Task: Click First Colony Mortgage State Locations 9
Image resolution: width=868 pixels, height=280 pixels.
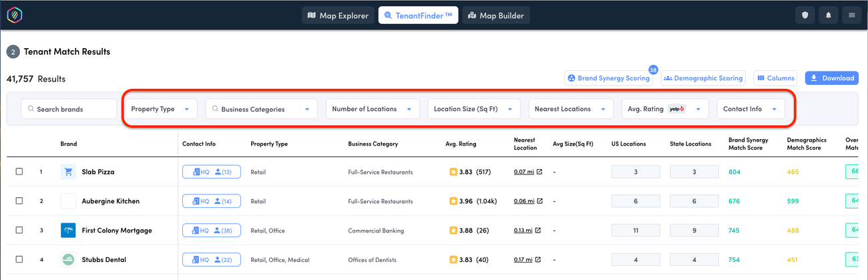Action: point(694,231)
